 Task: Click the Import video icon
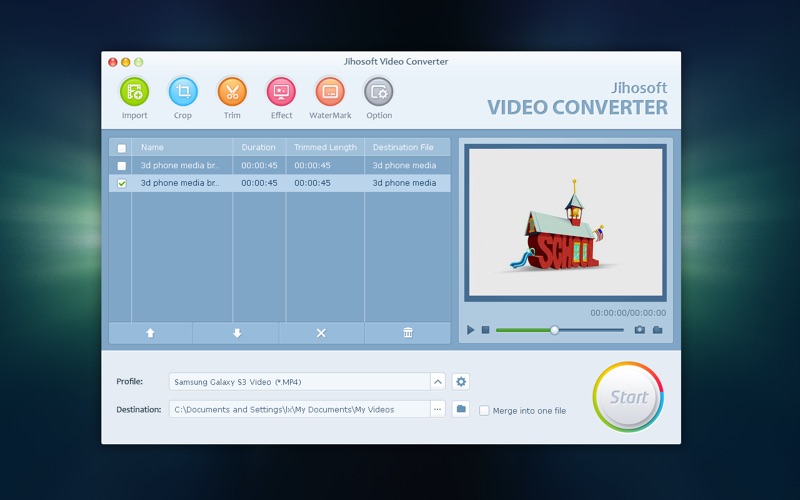click(x=134, y=92)
